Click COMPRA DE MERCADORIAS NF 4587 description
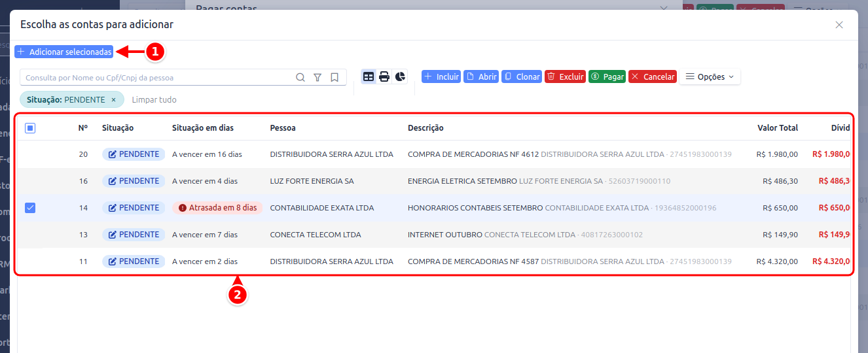Screen dimensions: 868x353 click(x=473, y=261)
